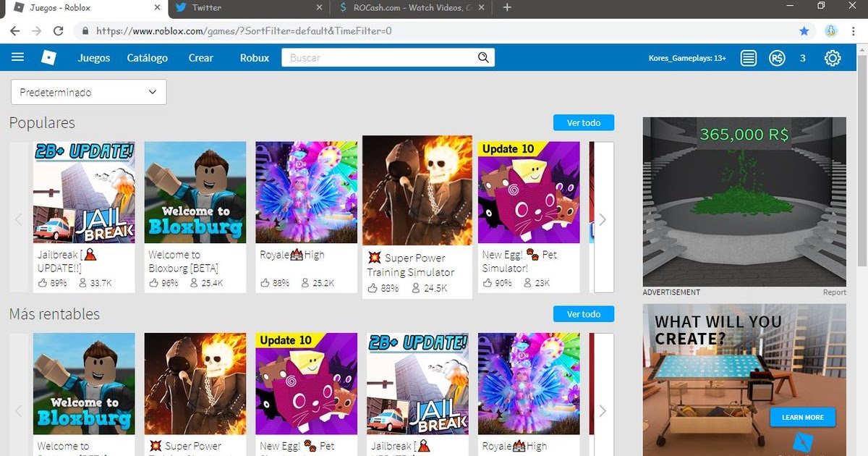The width and height of the screenshot is (868, 456).
Task: Bookmark page with the star icon
Action: point(804,31)
